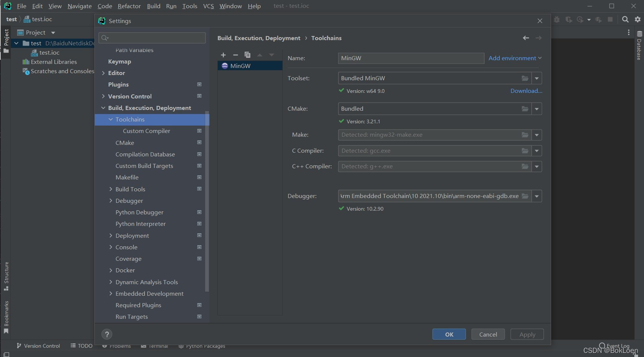The width and height of the screenshot is (644, 357).
Task: Click the toolchain Name field
Action: 411,58
